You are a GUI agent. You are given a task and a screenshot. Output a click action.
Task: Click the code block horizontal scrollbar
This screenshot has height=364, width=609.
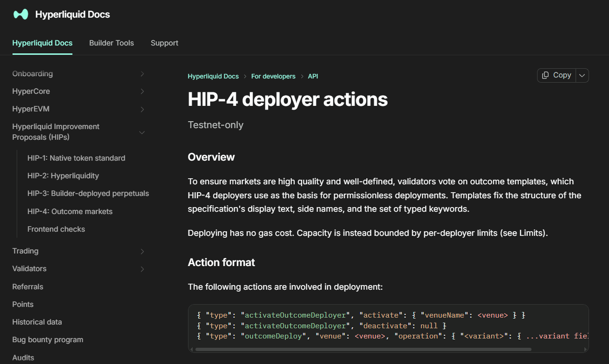pyautogui.click(x=363, y=349)
